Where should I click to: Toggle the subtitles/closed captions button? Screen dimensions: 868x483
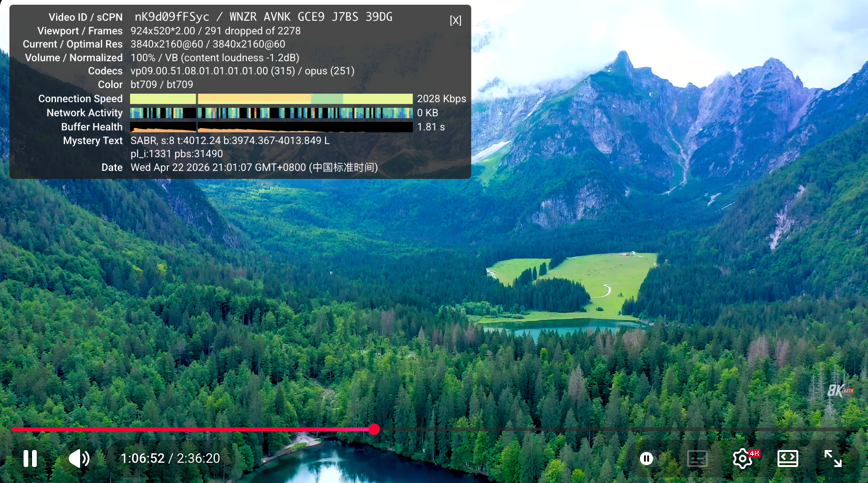[x=697, y=458]
